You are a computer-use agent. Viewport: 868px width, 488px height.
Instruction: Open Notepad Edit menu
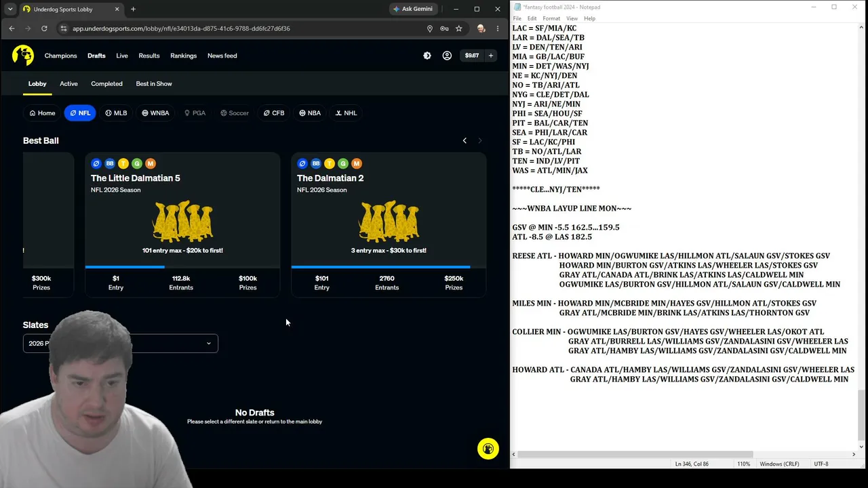click(x=532, y=18)
